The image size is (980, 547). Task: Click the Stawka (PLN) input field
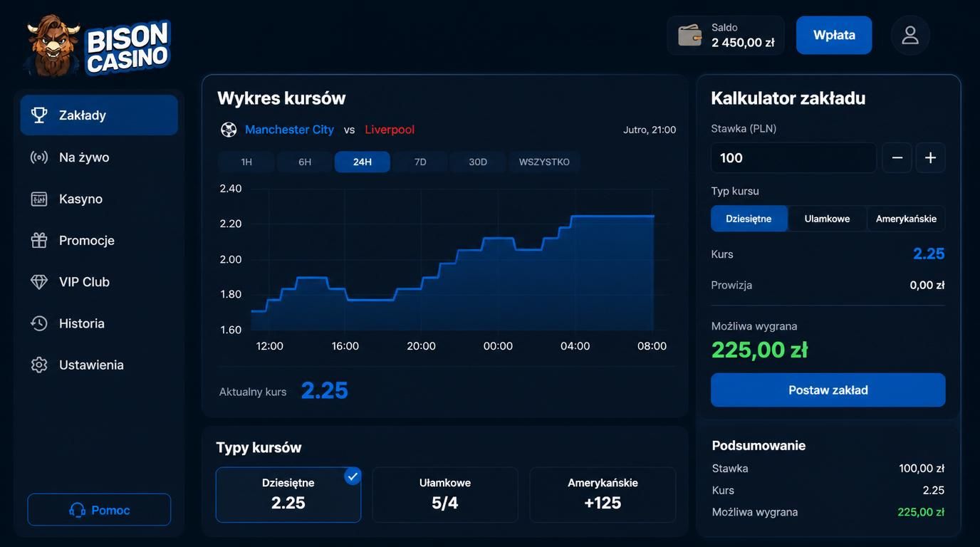pyautogui.click(x=793, y=157)
